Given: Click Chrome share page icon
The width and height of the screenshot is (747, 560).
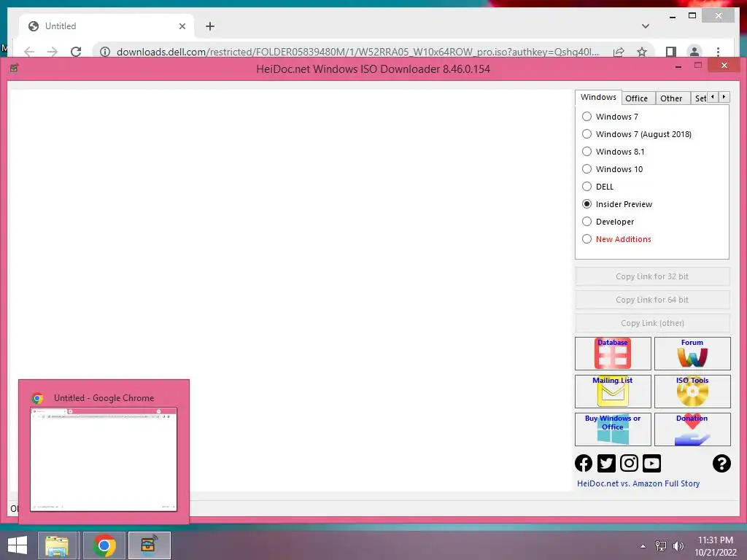Looking at the screenshot, I should coord(619,52).
